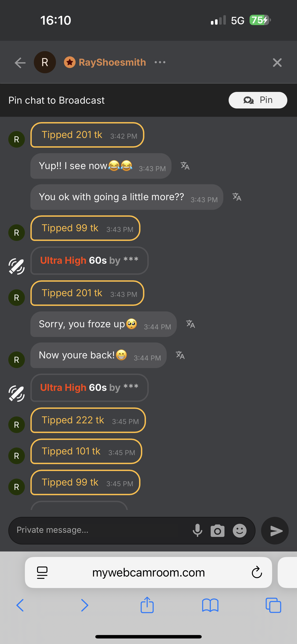The image size is (297, 644).
Task: Translate the 'Now youre back!' message
Action: point(180,355)
